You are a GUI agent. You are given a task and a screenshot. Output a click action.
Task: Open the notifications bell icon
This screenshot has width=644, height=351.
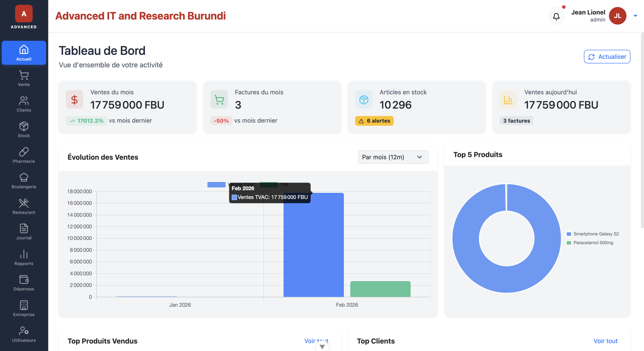556,16
